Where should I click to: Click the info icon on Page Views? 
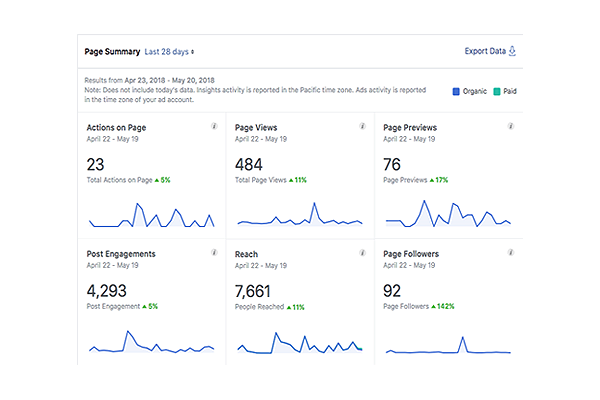point(361,127)
